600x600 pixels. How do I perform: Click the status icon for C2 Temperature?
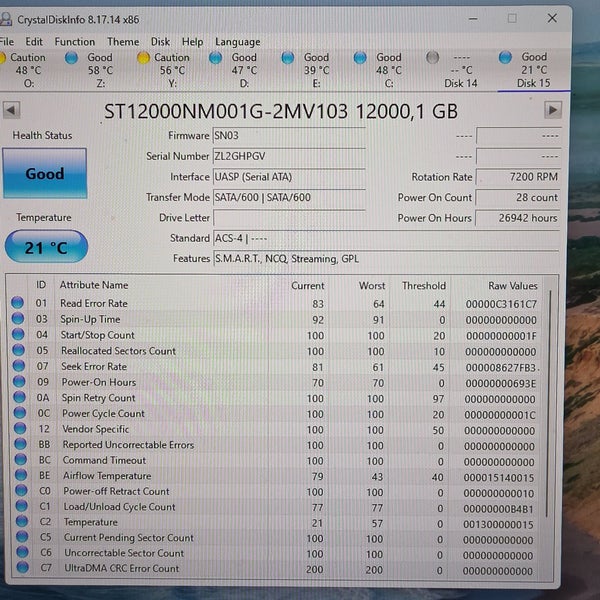point(22,521)
